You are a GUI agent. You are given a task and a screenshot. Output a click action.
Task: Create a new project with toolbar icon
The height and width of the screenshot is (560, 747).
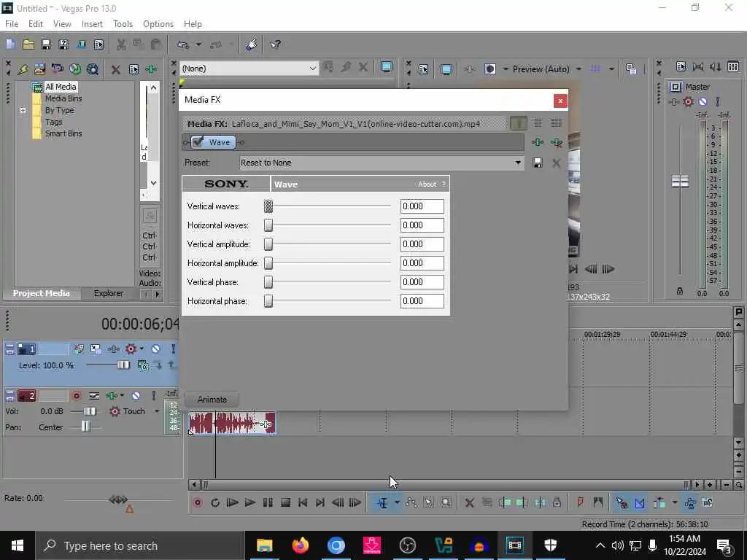point(10,44)
